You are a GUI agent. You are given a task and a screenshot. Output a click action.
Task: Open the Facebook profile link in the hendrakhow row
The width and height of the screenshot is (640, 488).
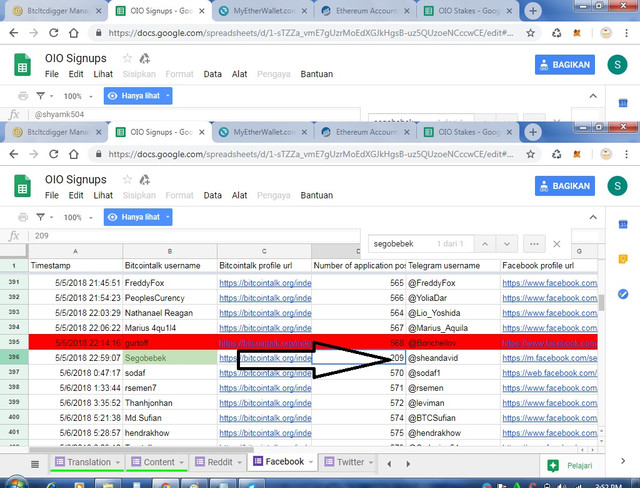click(x=549, y=433)
